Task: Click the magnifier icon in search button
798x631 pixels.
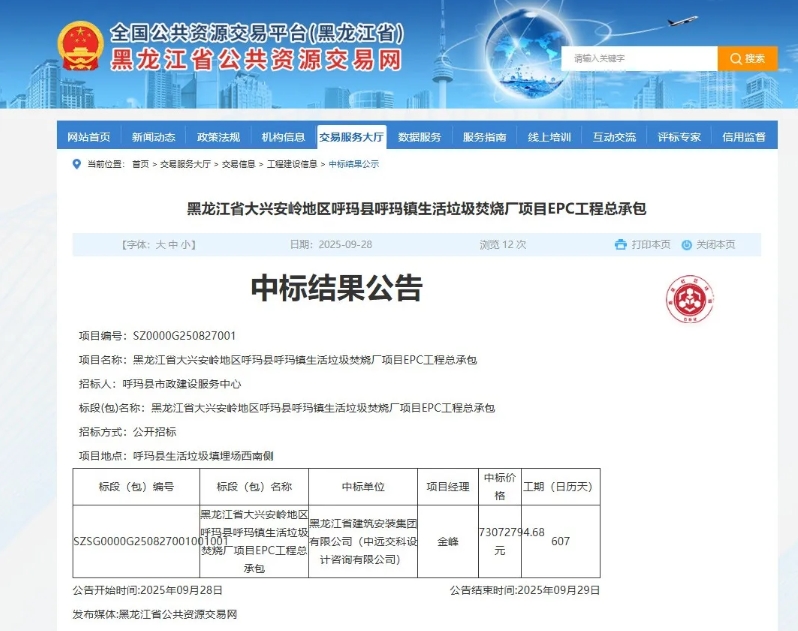Action: point(735,59)
